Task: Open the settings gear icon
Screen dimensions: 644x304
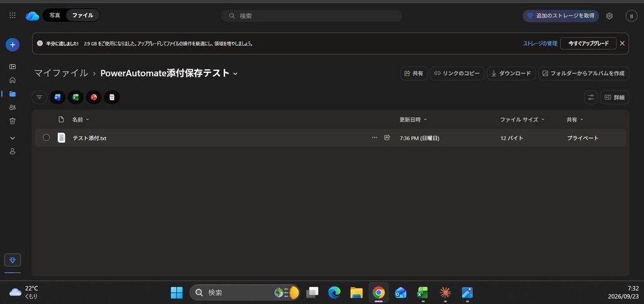Action: coord(609,16)
